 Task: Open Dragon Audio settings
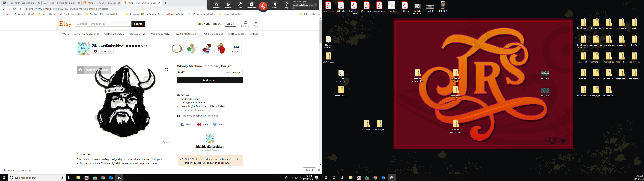pyautogui.click(x=275, y=5)
